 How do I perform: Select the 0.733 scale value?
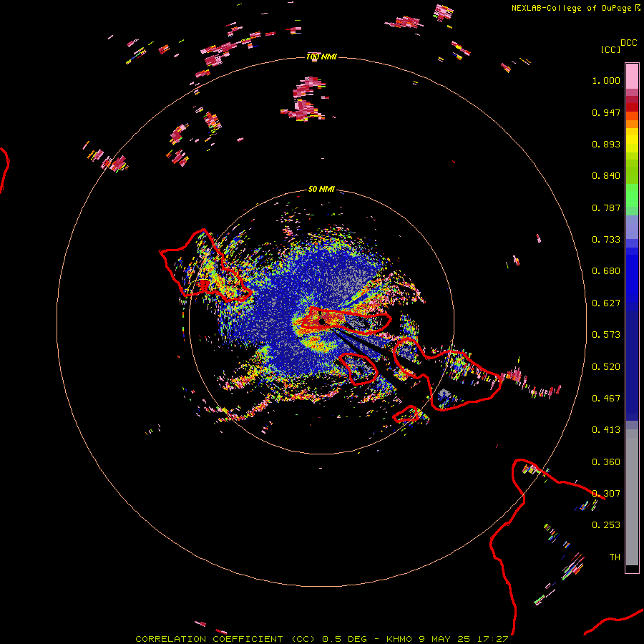606,240
